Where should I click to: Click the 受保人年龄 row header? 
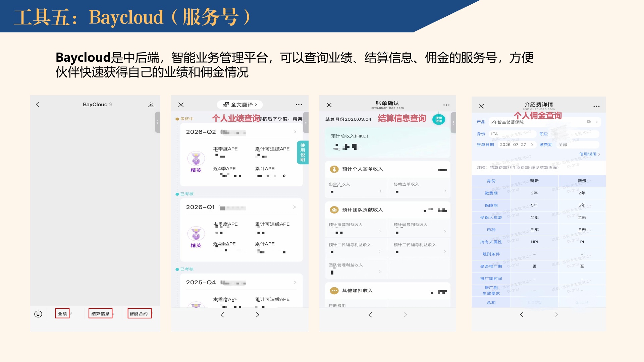(491, 218)
